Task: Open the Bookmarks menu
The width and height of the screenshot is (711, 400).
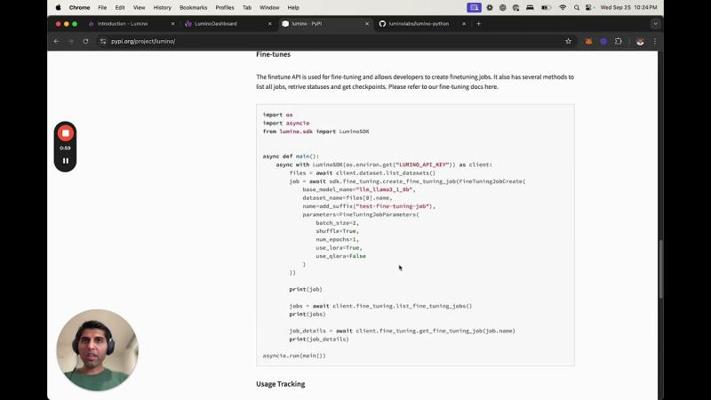Action: click(193, 7)
